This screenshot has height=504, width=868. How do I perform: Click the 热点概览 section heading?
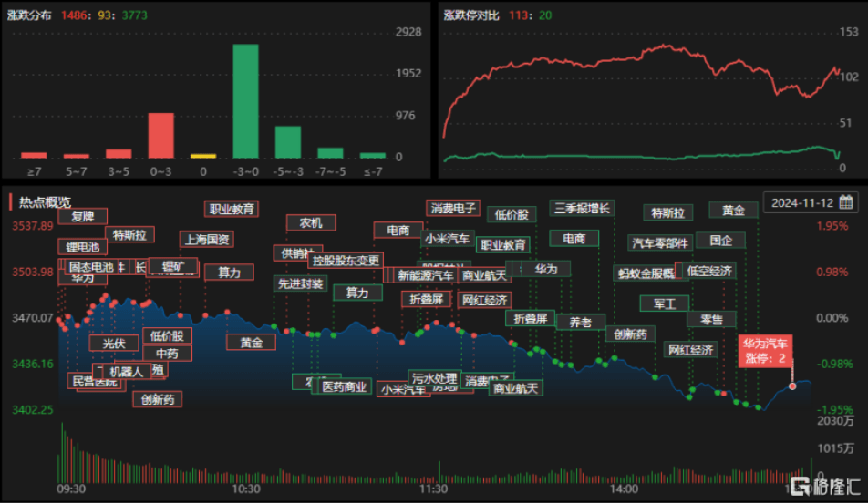click(x=45, y=202)
